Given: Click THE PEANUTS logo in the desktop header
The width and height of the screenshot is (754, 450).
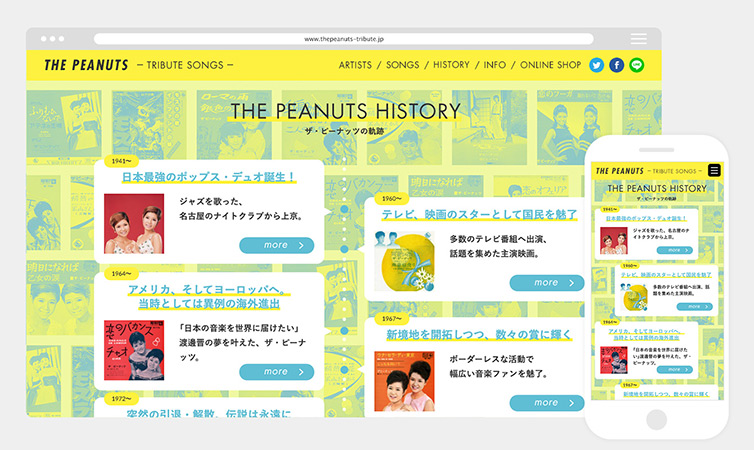Looking at the screenshot, I should pos(86,65).
